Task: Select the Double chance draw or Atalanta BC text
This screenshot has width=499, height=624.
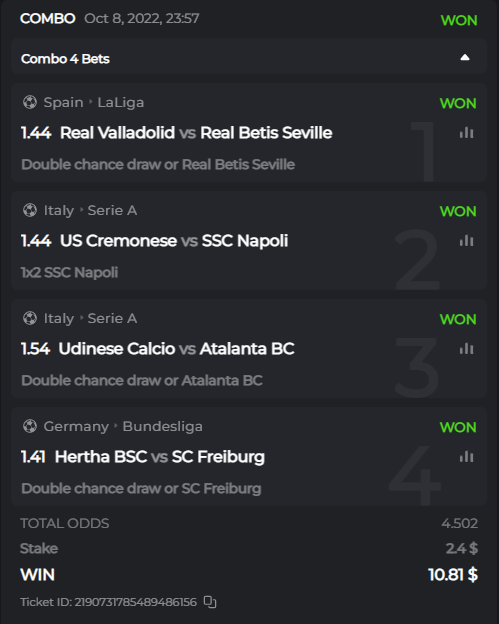Action: [142, 380]
